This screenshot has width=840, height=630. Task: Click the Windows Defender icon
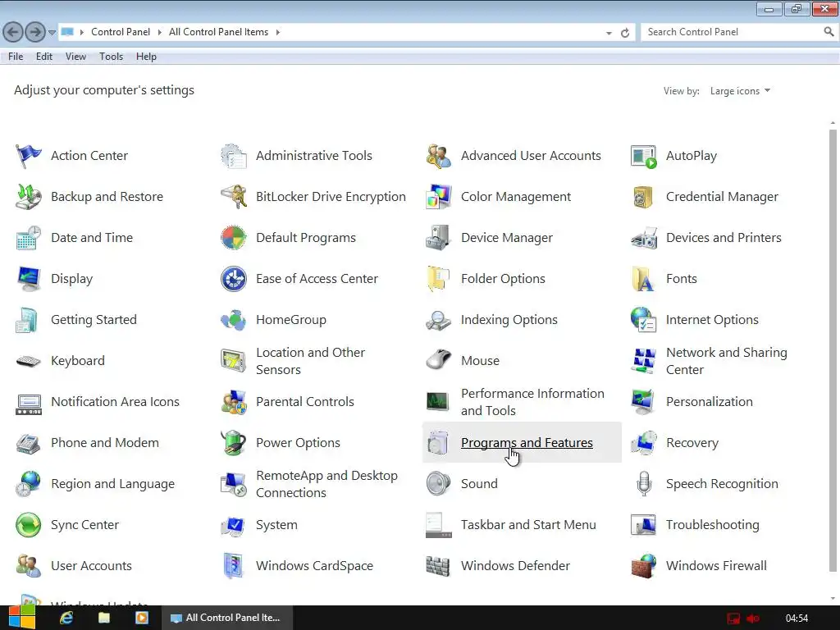point(438,566)
